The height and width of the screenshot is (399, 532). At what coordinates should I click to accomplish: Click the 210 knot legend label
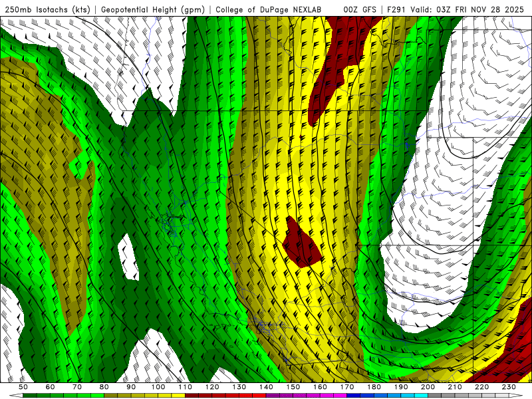pos(455,387)
